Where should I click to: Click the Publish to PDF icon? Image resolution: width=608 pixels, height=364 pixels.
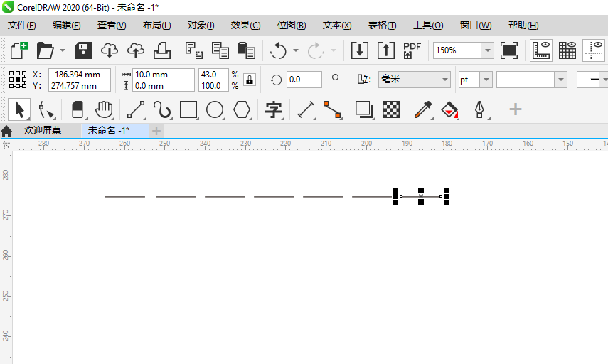[412, 50]
